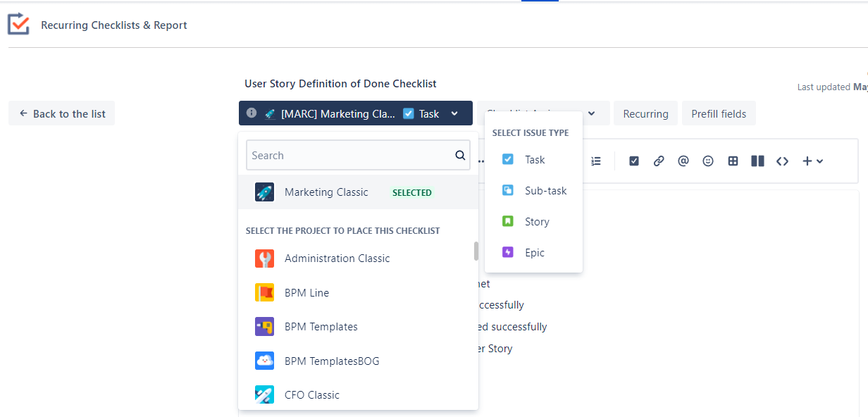The image size is (868, 417).
Task: Click the search magnifier icon
Action: tap(460, 155)
